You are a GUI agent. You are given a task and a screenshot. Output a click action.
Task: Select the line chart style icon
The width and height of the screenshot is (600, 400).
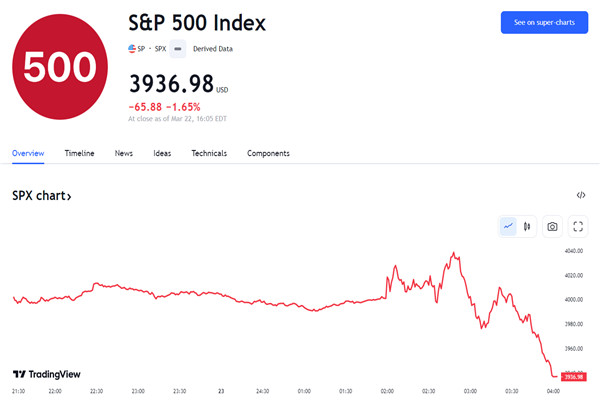point(508,227)
